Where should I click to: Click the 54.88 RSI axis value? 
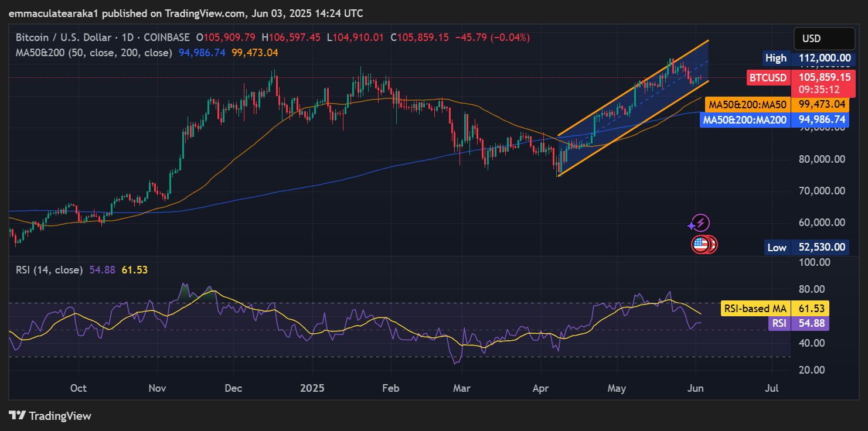click(x=810, y=323)
